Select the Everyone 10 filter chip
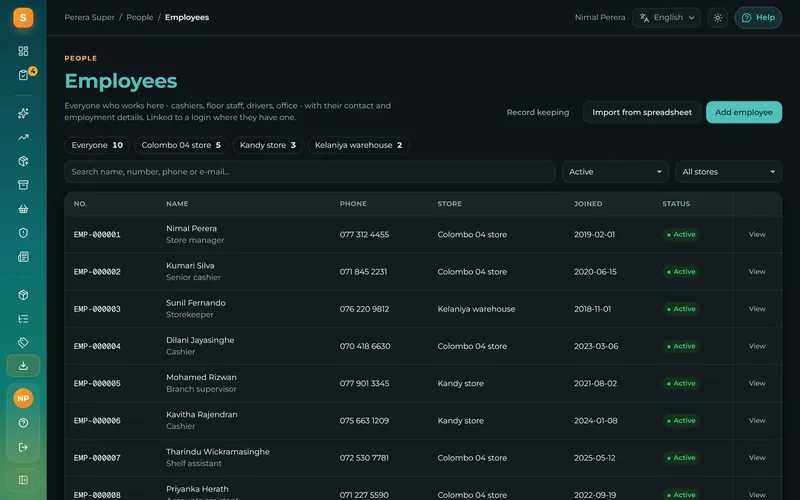The width and height of the screenshot is (800, 500). (x=97, y=145)
